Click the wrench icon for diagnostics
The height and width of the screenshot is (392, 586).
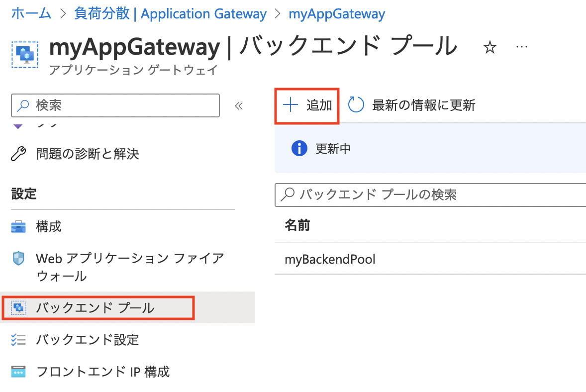pyautogui.click(x=18, y=154)
